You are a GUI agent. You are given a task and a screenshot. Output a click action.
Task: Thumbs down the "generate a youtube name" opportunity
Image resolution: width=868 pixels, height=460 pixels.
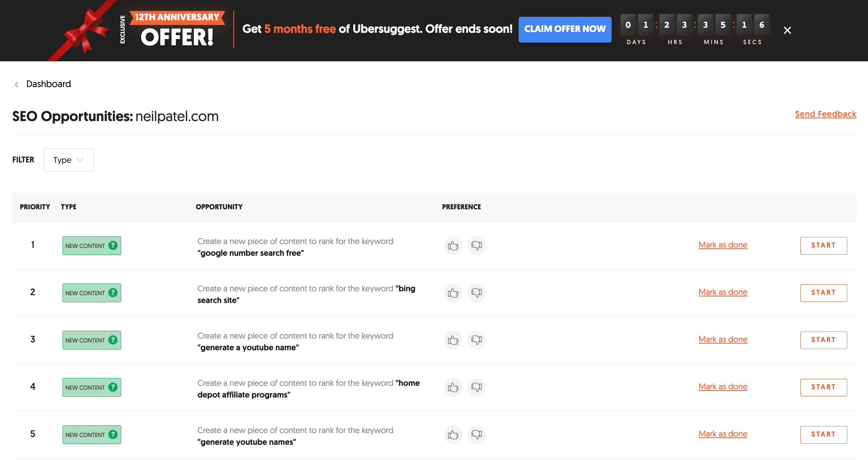(x=476, y=340)
